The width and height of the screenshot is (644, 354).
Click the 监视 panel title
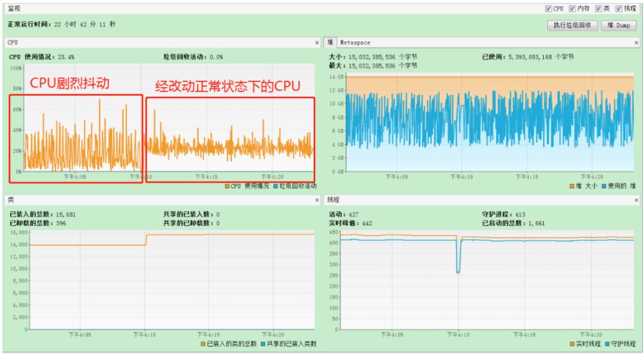(x=14, y=8)
